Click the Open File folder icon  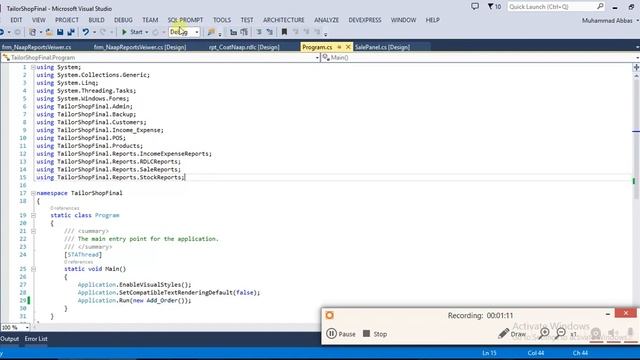(x=49, y=32)
